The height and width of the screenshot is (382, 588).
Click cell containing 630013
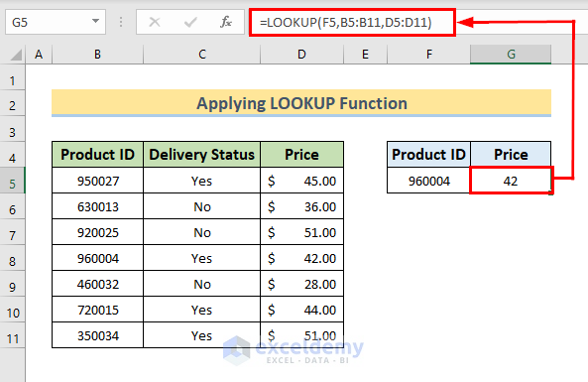(97, 206)
